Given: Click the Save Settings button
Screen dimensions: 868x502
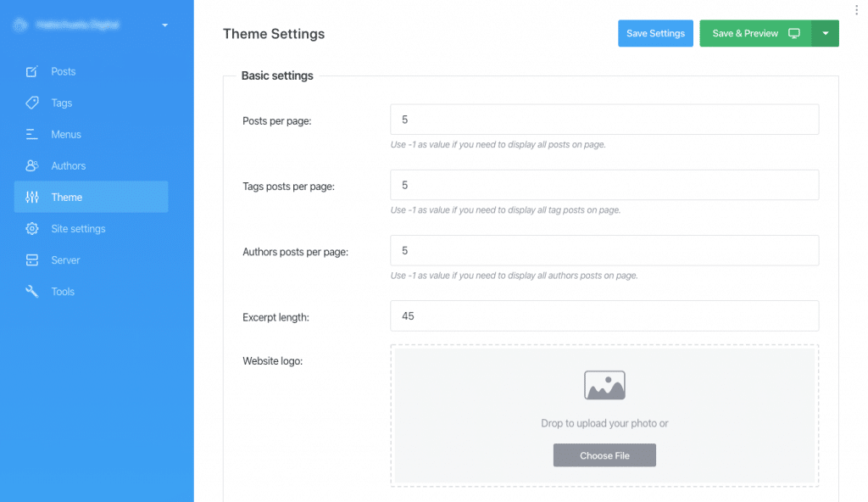Looking at the screenshot, I should (x=655, y=33).
